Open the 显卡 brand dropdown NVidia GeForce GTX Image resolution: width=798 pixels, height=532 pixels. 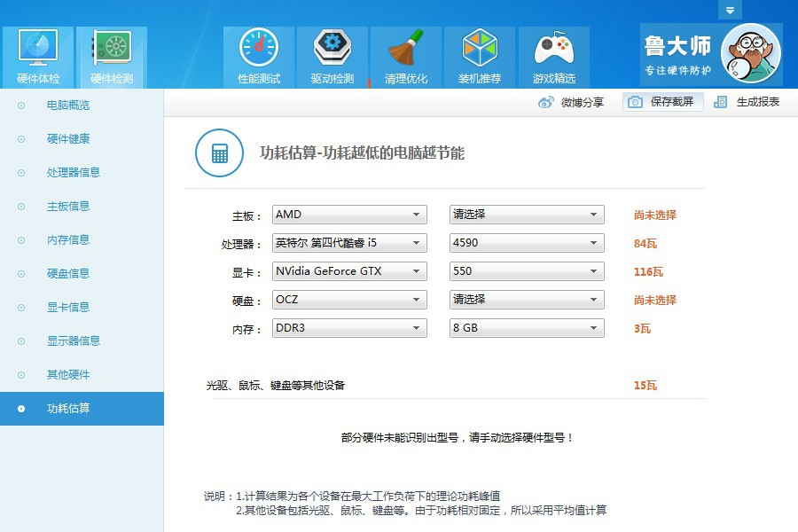pos(349,271)
